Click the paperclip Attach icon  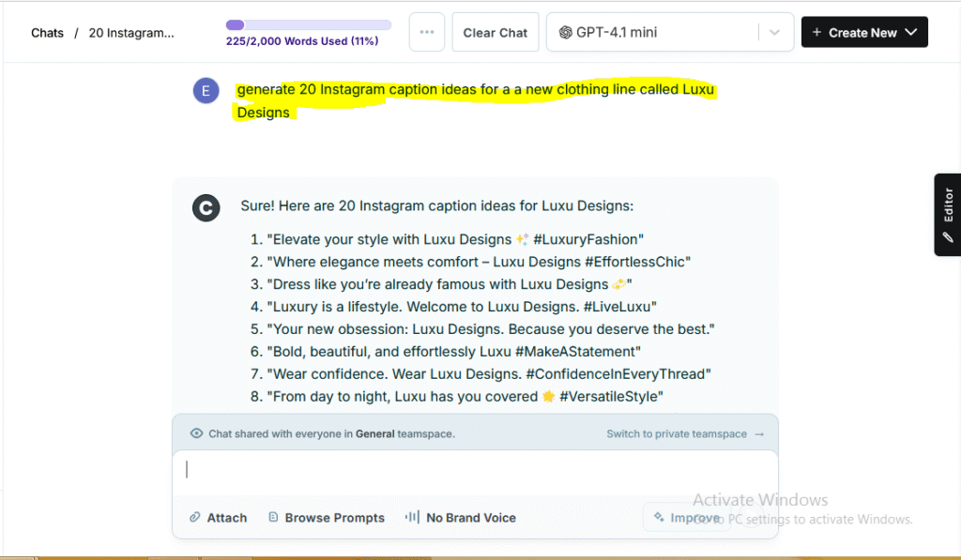click(x=195, y=517)
